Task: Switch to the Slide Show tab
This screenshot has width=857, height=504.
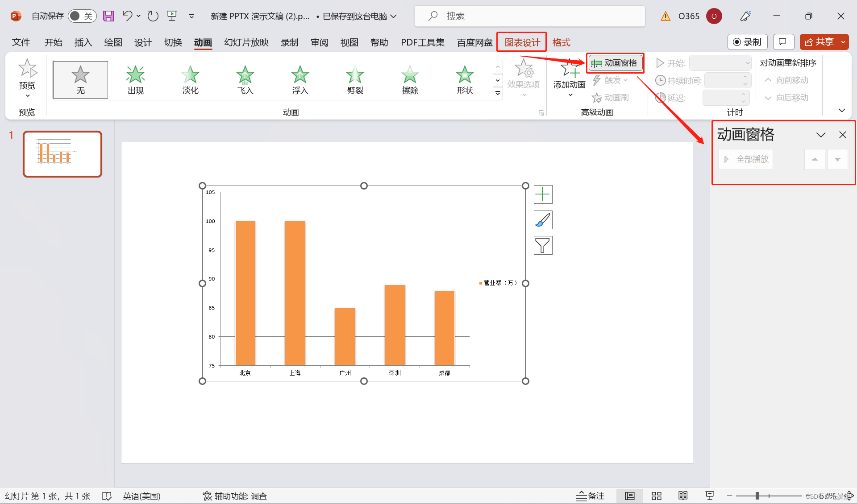Action: tap(246, 42)
